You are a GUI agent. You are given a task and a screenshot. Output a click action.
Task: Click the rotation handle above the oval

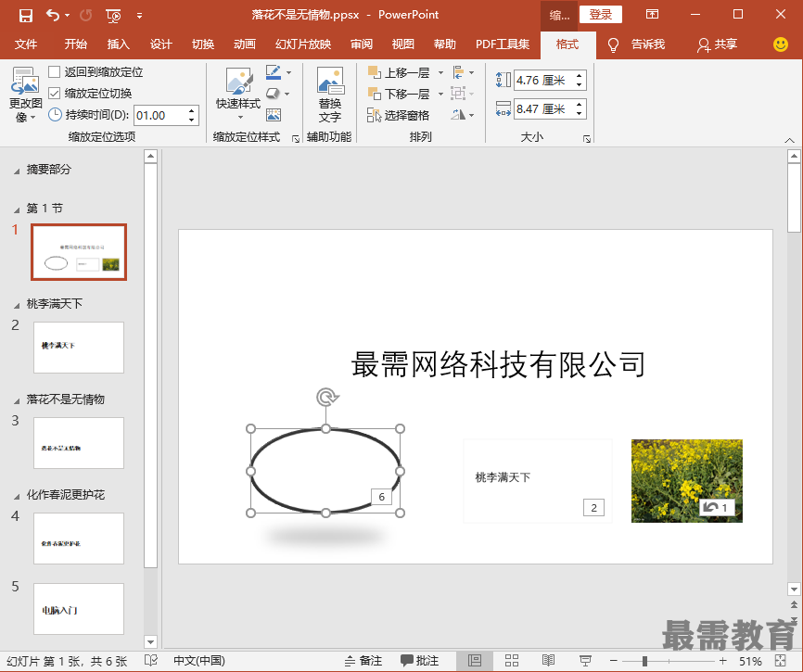[326, 397]
